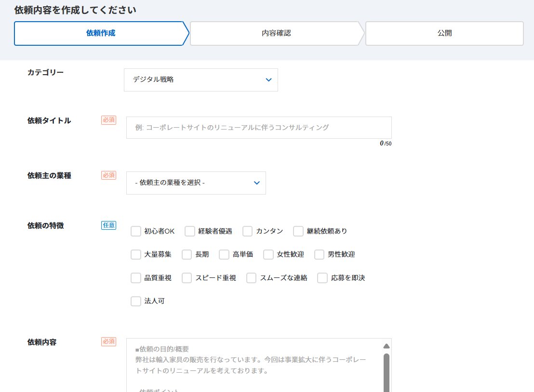Toggle the スムーズな連絡 checkbox
534x392 pixels.
[252, 278]
